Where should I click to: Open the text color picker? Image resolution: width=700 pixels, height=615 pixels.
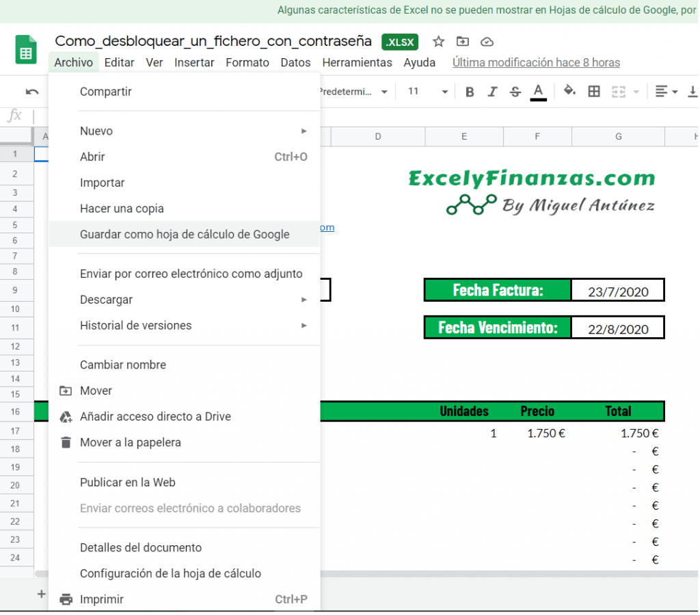(x=539, y=92)
